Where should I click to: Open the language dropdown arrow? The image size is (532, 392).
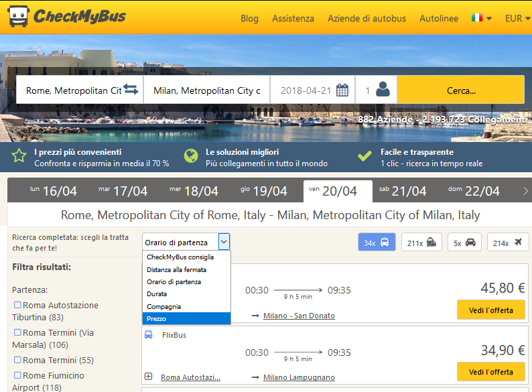click(x=489, y=18)
